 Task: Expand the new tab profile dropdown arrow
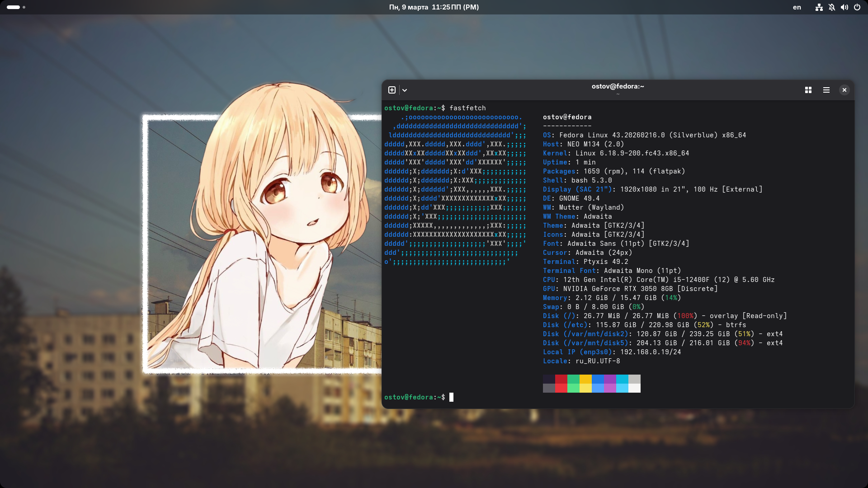[405, 90]
